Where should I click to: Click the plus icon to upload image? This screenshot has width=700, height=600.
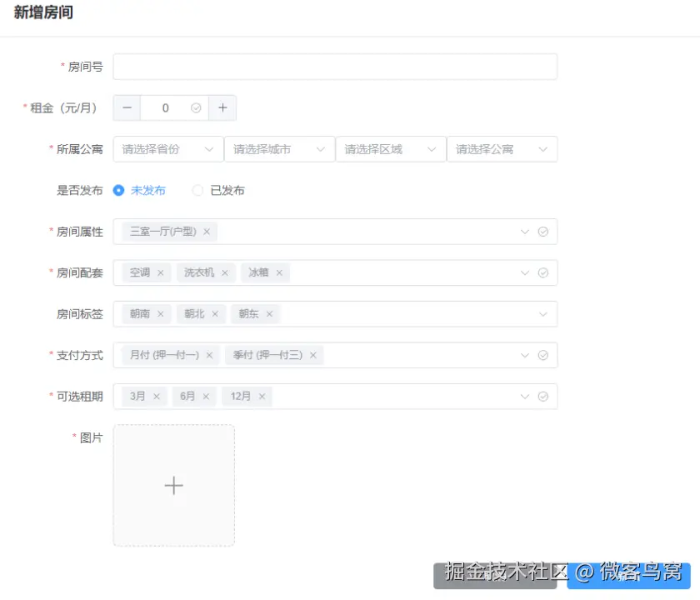coord(173,485)
